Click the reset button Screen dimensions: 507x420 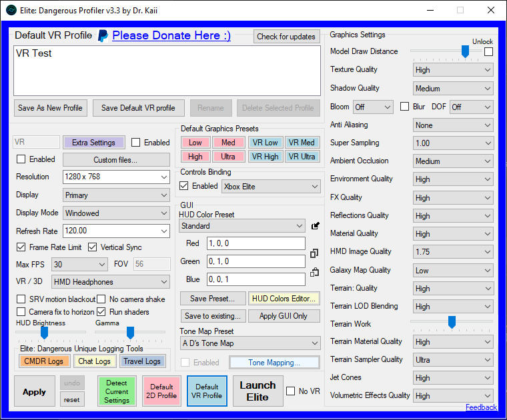pos(72,399)
